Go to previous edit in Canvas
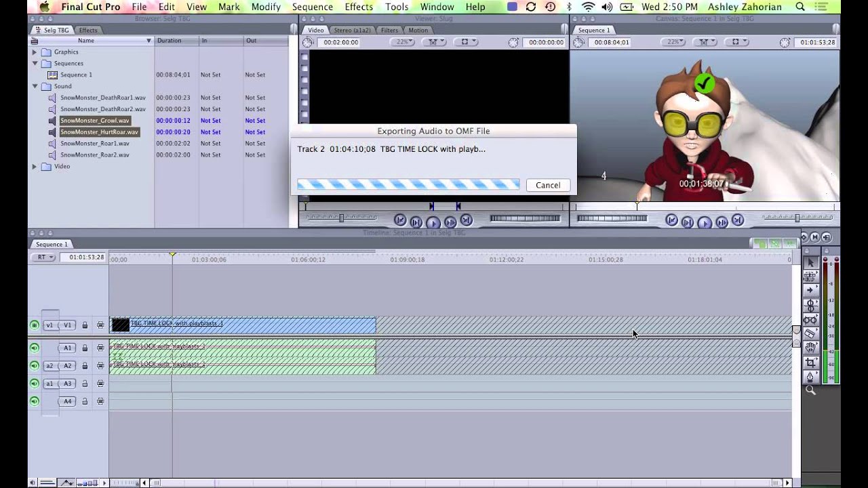 click(671, 220)
